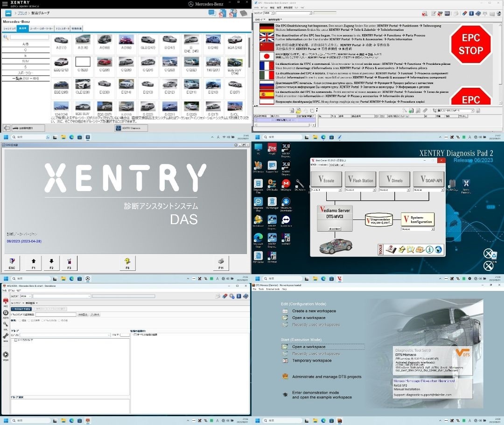Switch to the Super Sports Car tab
The image size is (504, 425).
[42, 28]
